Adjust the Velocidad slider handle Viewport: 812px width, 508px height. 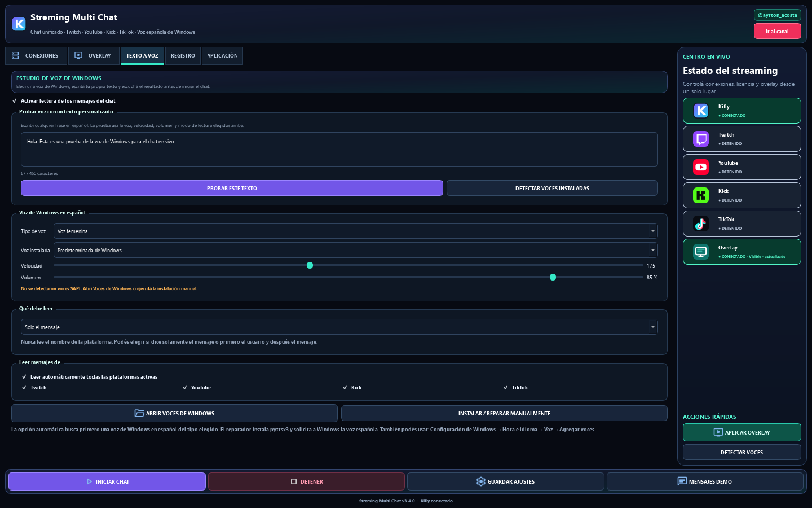[310, 265]
